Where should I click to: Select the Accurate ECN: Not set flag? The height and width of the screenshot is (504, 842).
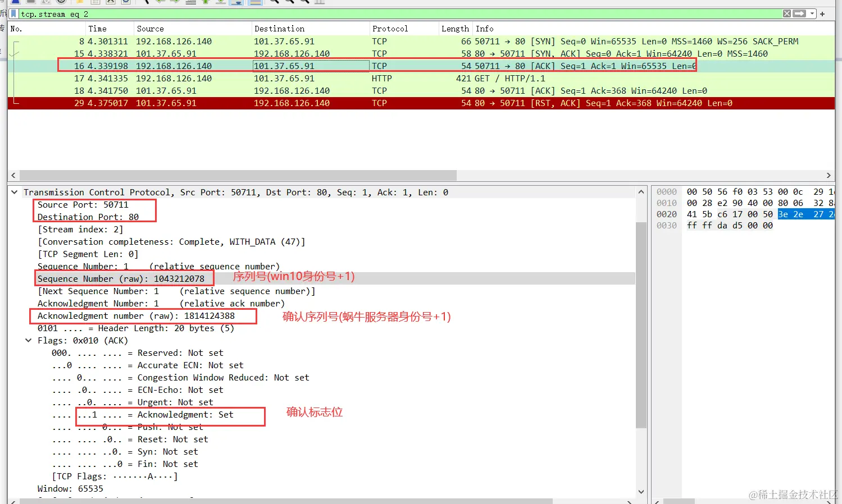pos(148,365)
